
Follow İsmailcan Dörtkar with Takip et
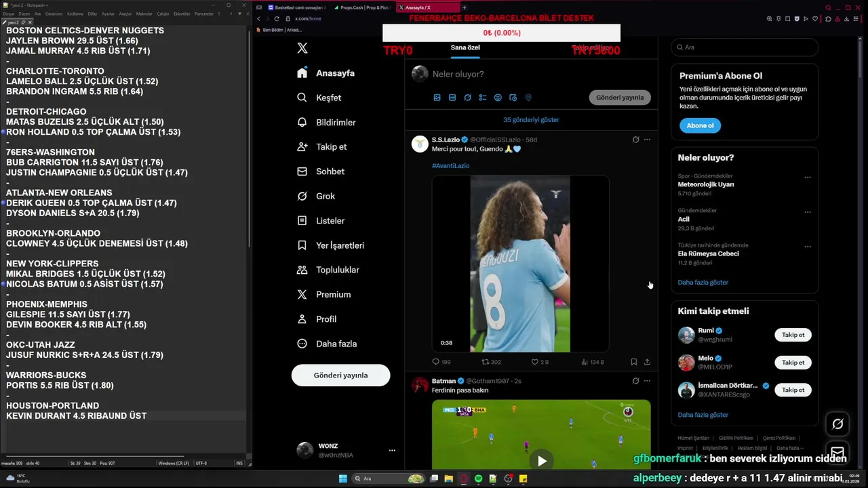pos(793,390)
